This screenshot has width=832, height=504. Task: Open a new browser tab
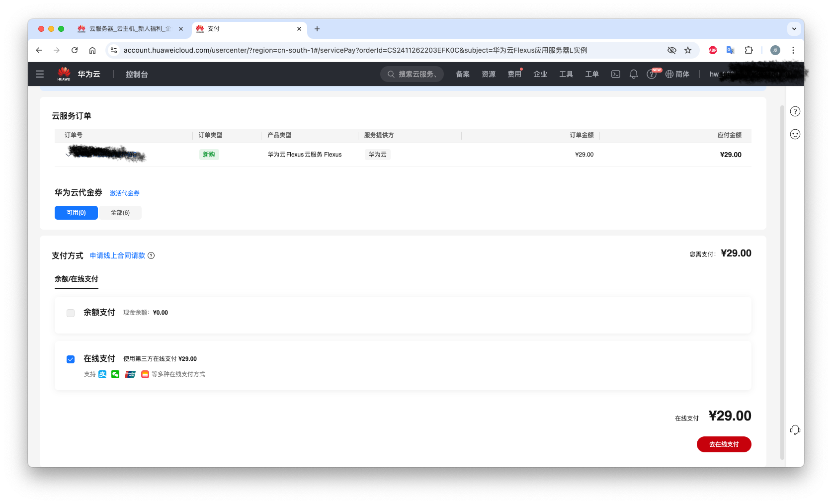(x=317, y=29)
